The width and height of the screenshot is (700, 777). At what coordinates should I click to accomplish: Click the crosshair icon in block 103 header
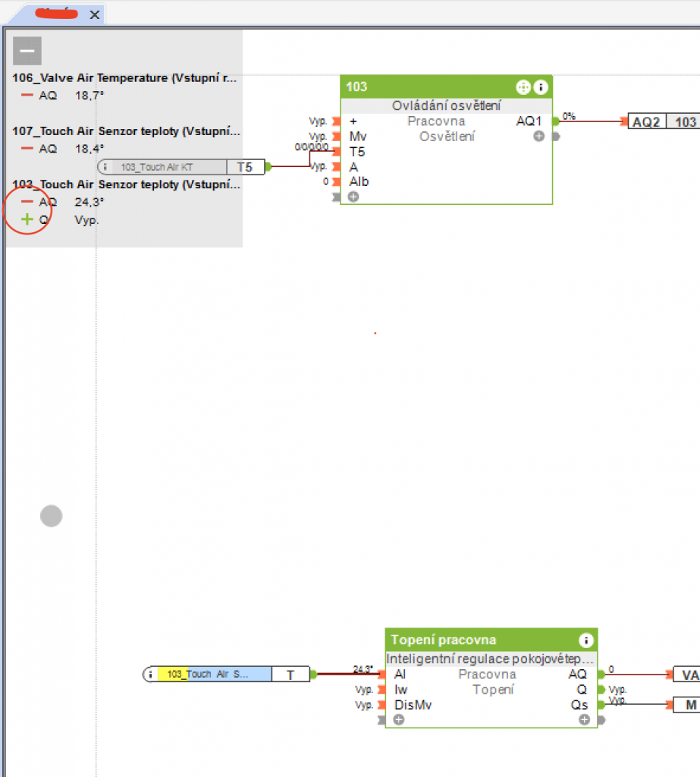tap(523, 87)
